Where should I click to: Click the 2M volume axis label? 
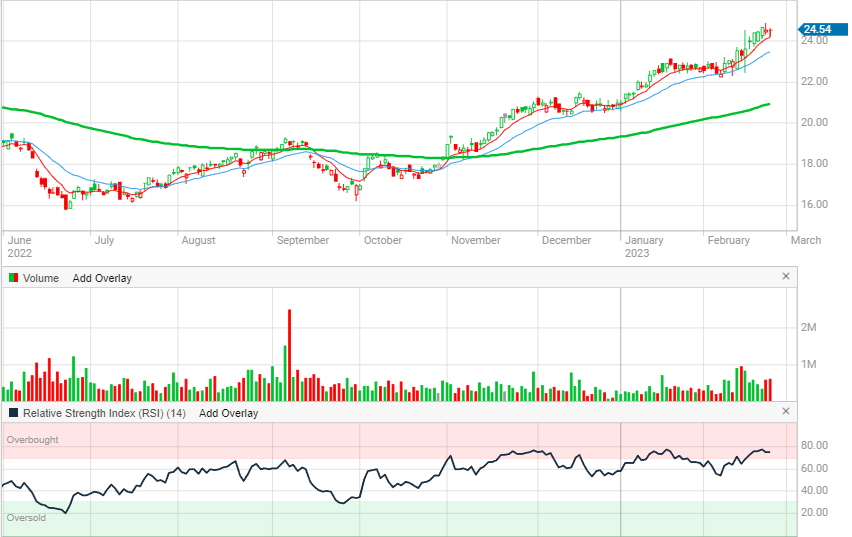[809, 328]
